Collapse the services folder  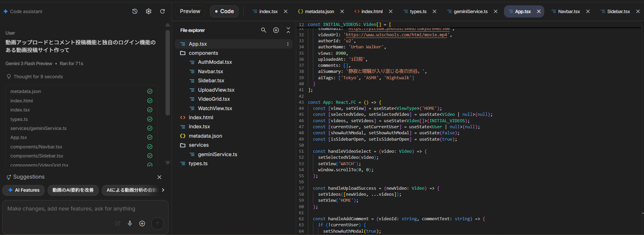point(198,145)
